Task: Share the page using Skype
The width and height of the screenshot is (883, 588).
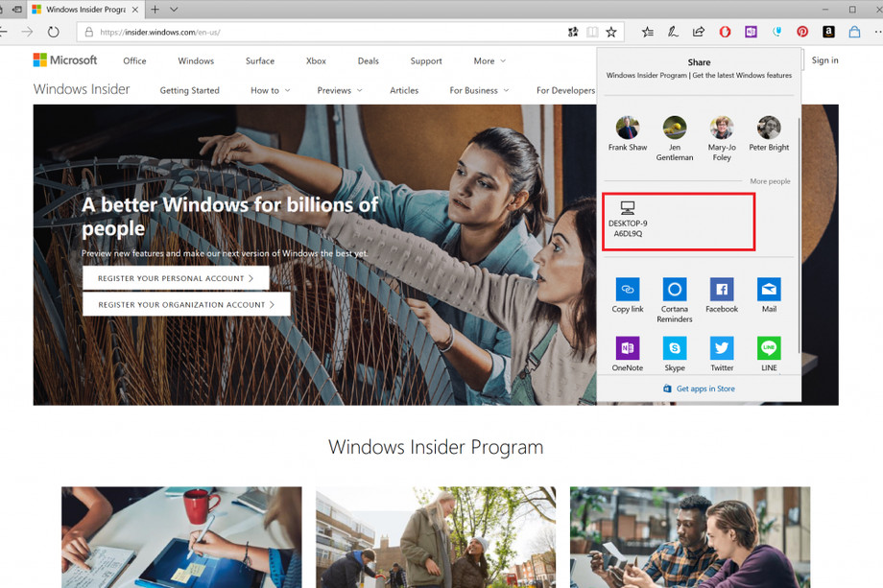Action: [674, 350]
